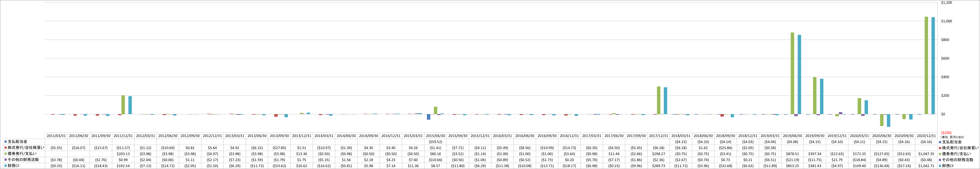The image size is (980, 169).
Task: Click green bar for 2017/12/31
Action: point(659,100)
